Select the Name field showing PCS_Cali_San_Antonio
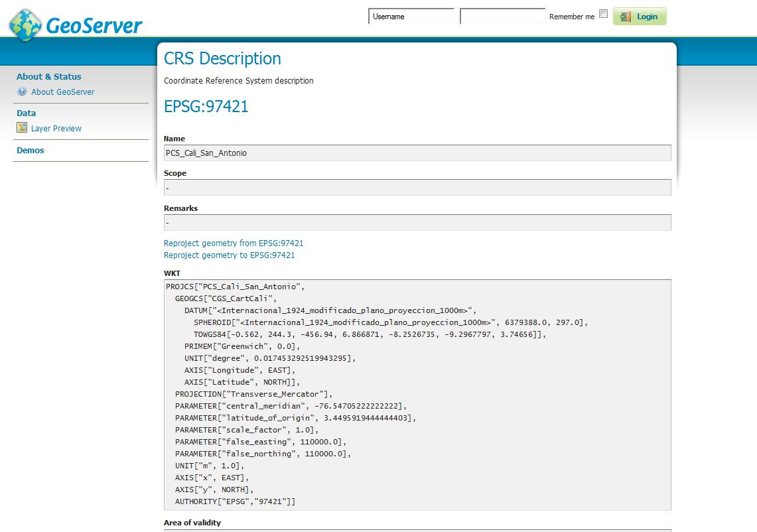The image size is (757, 532). point(417,153)
